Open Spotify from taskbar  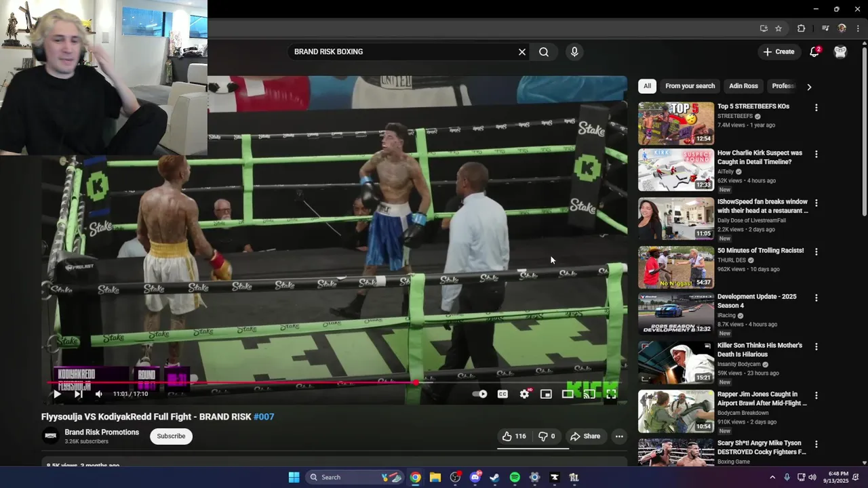click(x=515, y=477)
